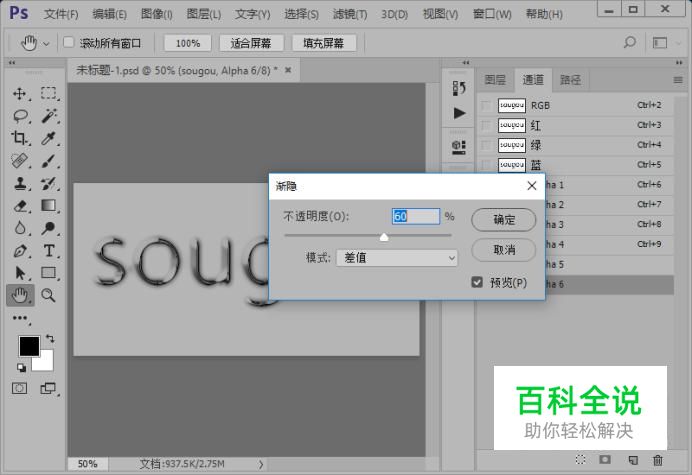Open the Edit menu
The height and width of the screenshot is (475, 692).
[x=109, y=14]
